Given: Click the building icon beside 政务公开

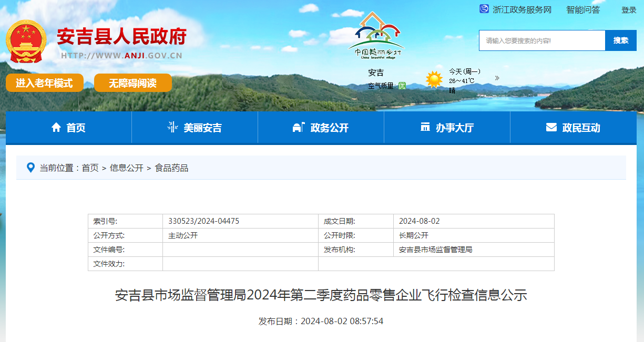Looking at the screenshot, I should point(298,127).
